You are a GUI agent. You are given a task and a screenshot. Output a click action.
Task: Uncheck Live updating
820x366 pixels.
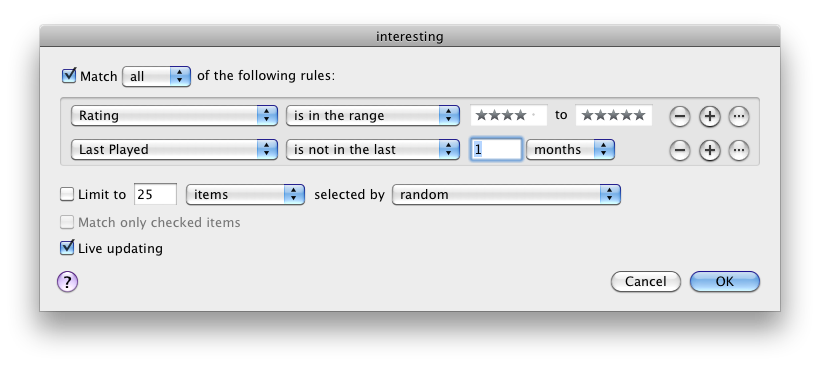click(x=67, y=248)
